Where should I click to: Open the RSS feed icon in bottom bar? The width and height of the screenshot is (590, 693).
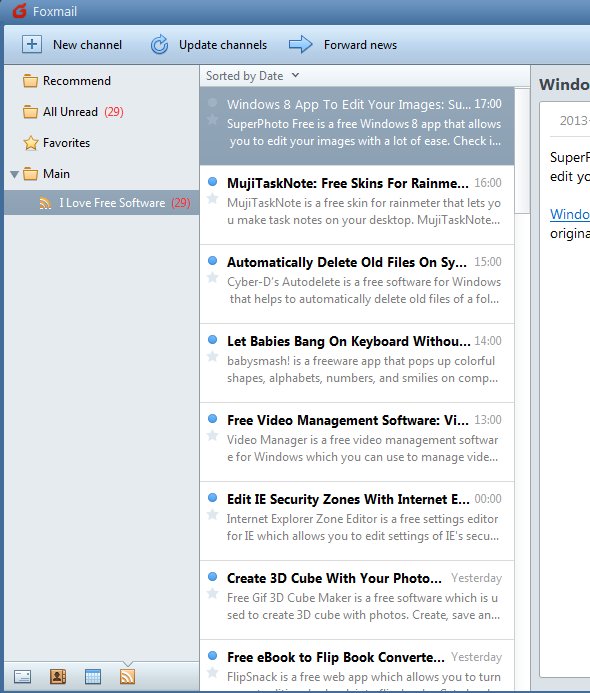pyautogui.click(x=127, y=677)
